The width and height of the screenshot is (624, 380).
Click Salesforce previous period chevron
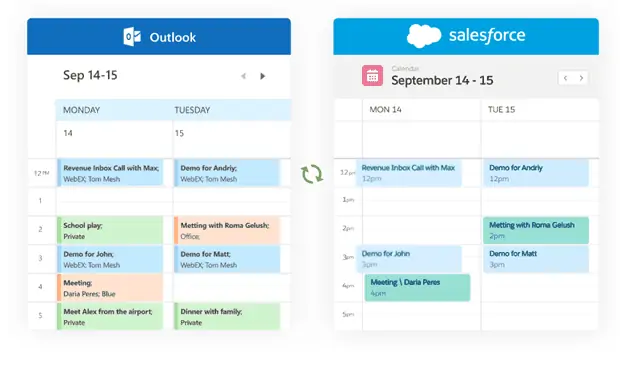566,78
